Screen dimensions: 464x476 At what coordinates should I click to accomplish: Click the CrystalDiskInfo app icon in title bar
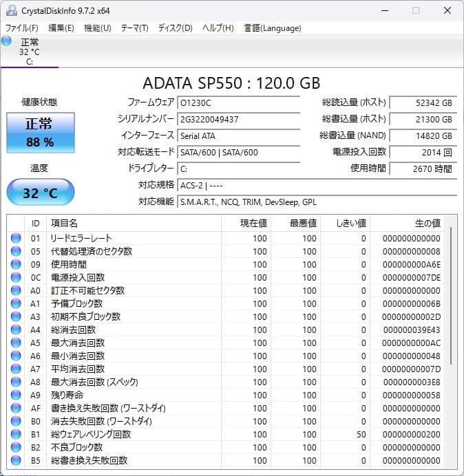pyautogui.click(x=12, y=10)
